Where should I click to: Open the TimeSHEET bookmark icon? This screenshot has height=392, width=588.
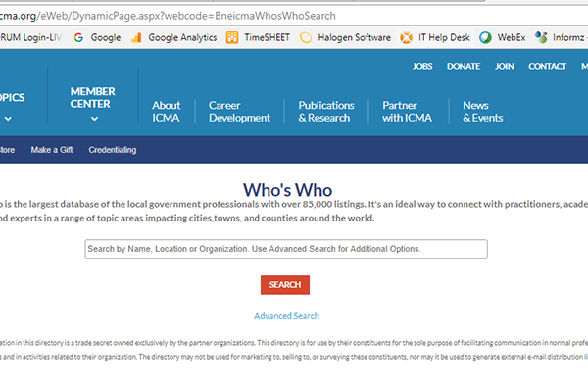click(232, 37)
